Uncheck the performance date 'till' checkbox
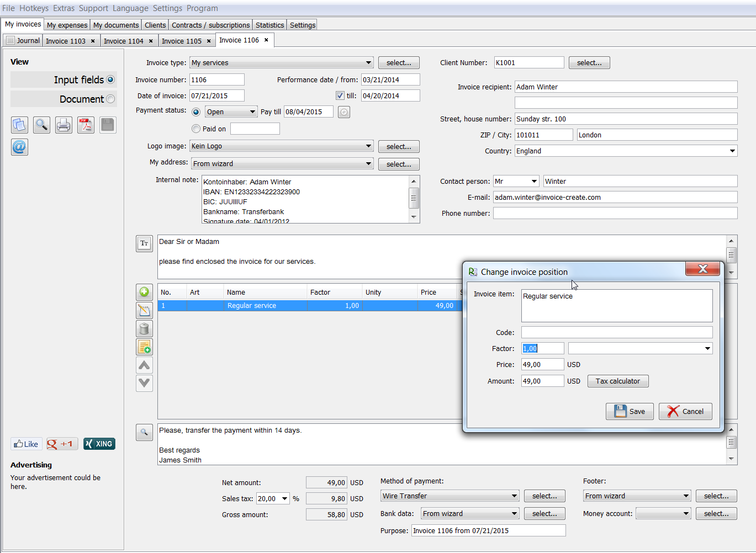 340,95
